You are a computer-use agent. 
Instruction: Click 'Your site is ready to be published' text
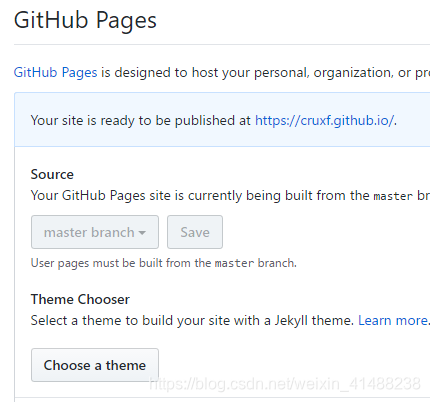point(141,121)
